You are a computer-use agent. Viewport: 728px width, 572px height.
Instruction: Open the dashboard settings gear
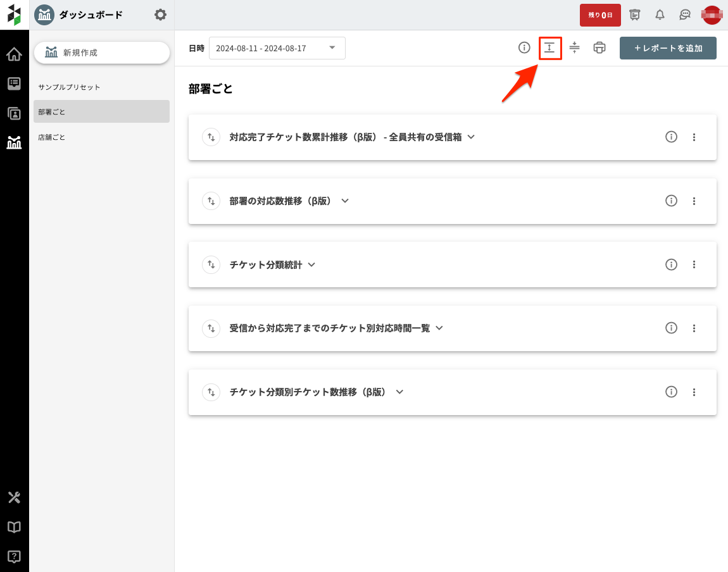click(x=161, y=15)
